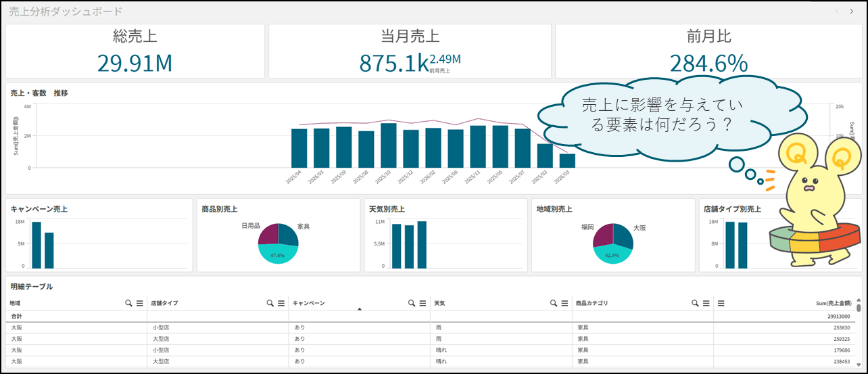This screenshot has height=374, width=868.
Task: Click search icon in 店舗タイプ column
Action: click(x=270, y=304)
